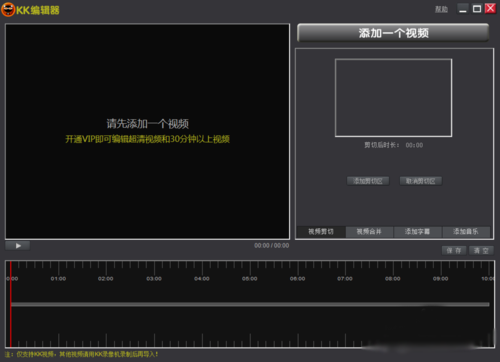Click the 05:00 mark on the timeline ruler
Image resolution: width=500 pixels, height=362 pixels.
[x=249, y=279]
